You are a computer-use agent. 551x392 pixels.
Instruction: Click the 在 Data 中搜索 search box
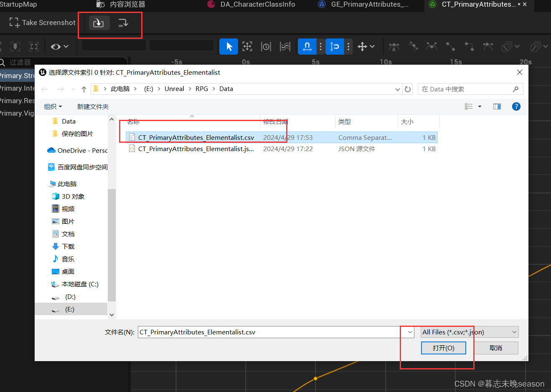coord(470,89)
